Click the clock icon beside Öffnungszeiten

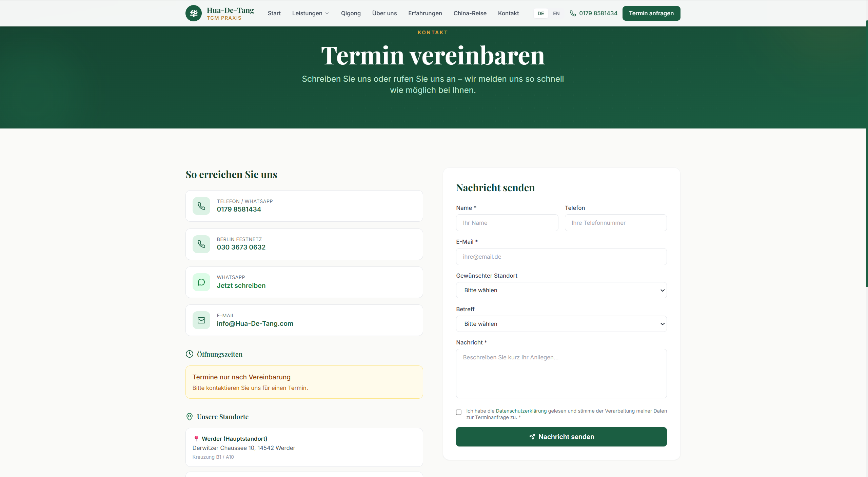[190, 354]
